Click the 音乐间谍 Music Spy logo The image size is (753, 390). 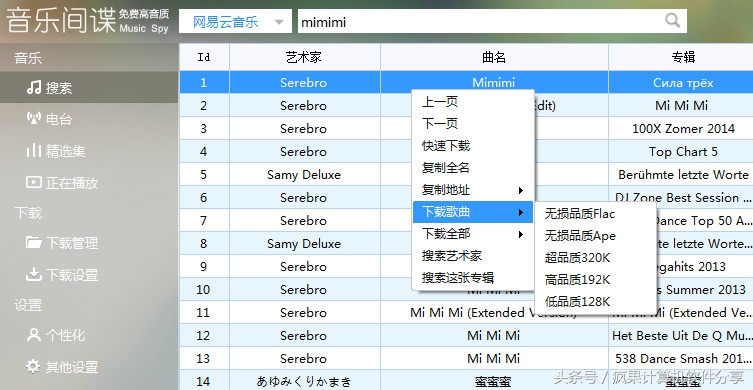pyautogui.click(x=87, y=22)
